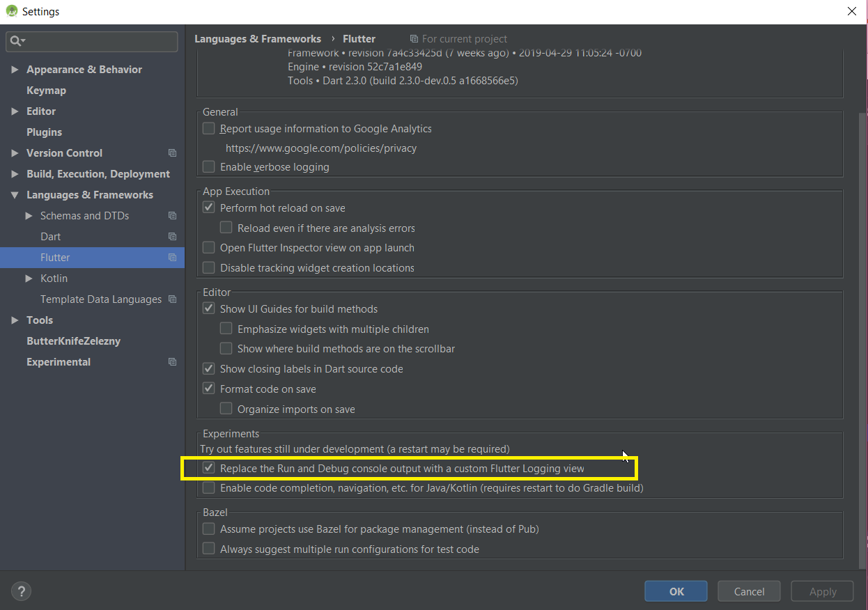The image size is (868, 610).
Task: Click project-level icon beside Dart
Action: (x=173, y=237)
